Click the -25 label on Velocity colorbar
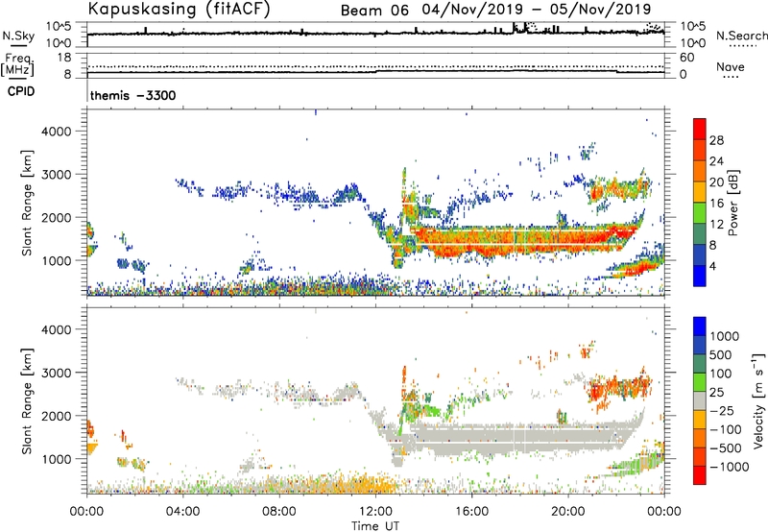Viewport: 768px width, 532px height. click(x=720, y=410)
